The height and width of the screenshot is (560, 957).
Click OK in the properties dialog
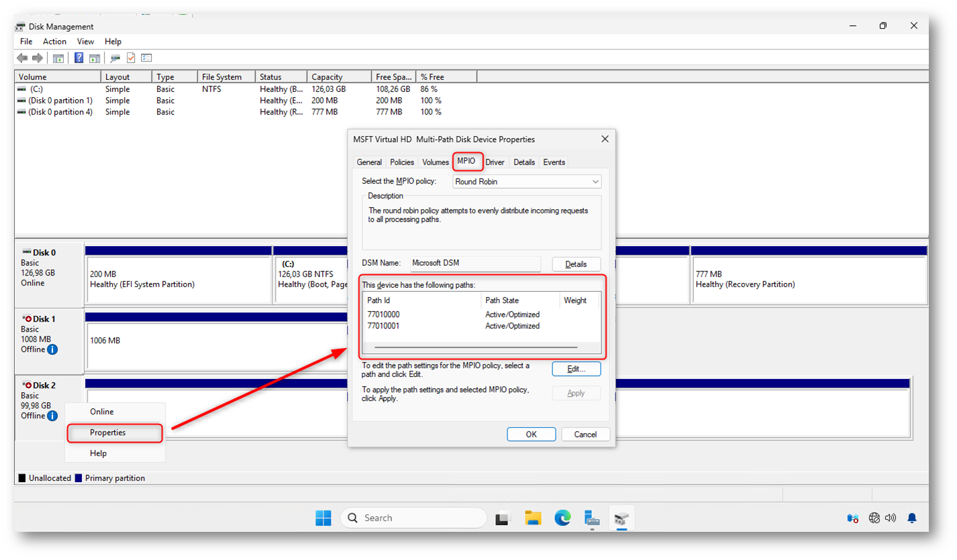(x=532, y=435)
